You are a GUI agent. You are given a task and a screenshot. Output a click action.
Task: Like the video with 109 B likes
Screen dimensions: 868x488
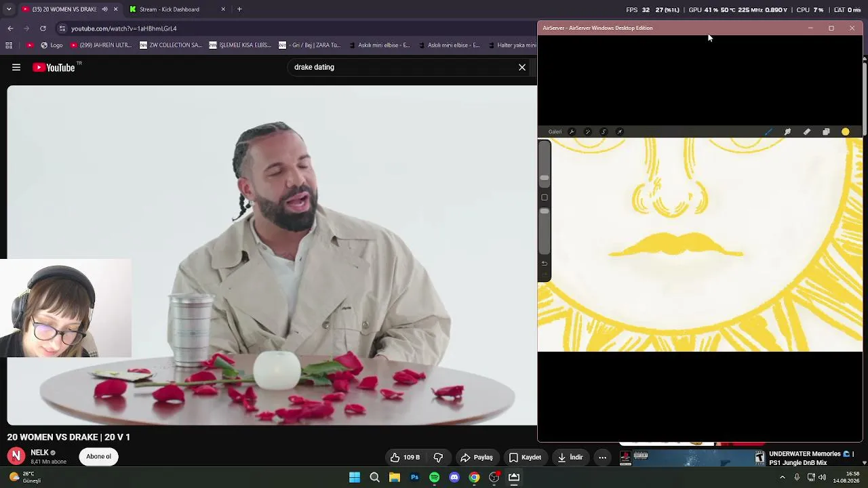click(x=406, y=457)
